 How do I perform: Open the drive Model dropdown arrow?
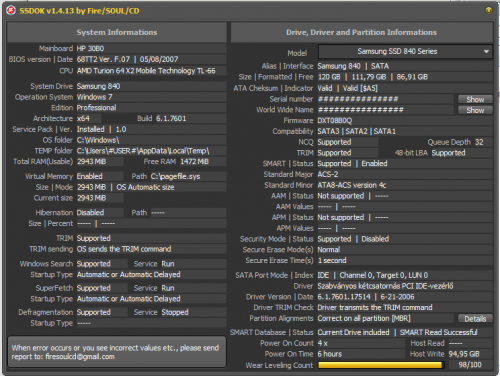point(486,52)
